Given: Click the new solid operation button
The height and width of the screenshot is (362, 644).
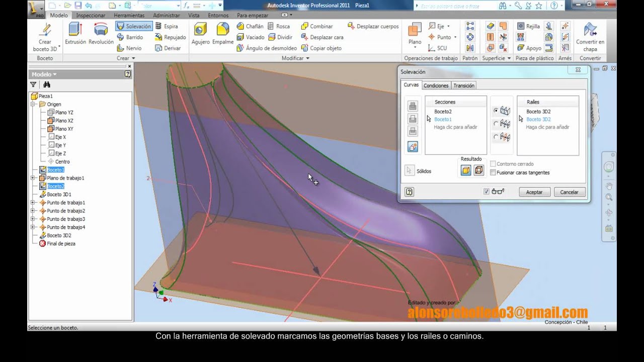Looking at the screenshot, I should coord(413,147).
